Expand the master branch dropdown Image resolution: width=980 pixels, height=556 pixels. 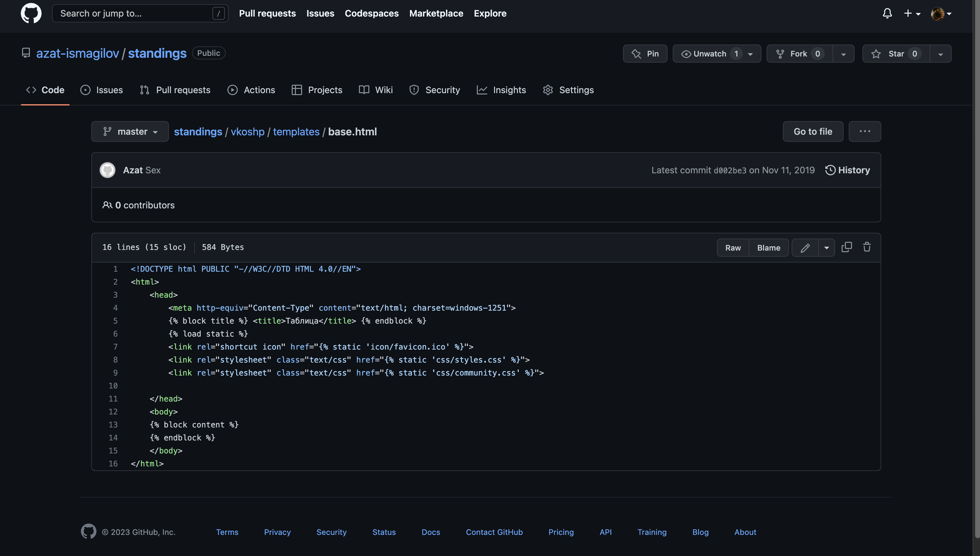[x=130, y=131]
